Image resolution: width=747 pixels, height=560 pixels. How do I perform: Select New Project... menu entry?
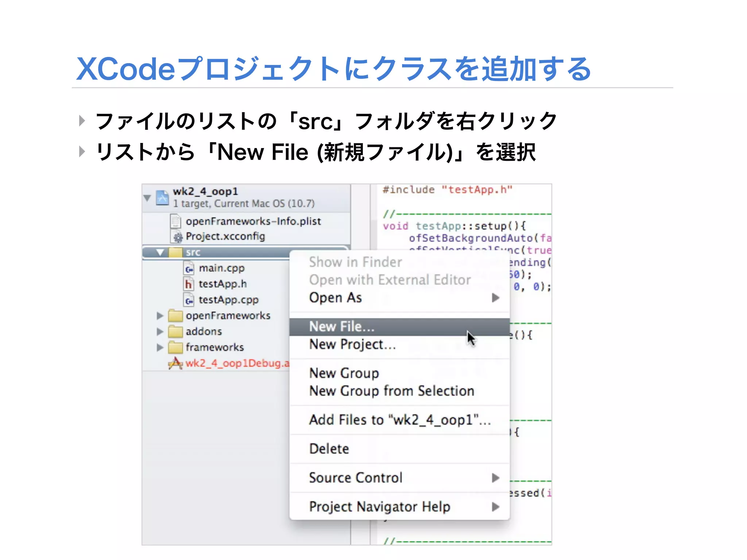[352, 345]
